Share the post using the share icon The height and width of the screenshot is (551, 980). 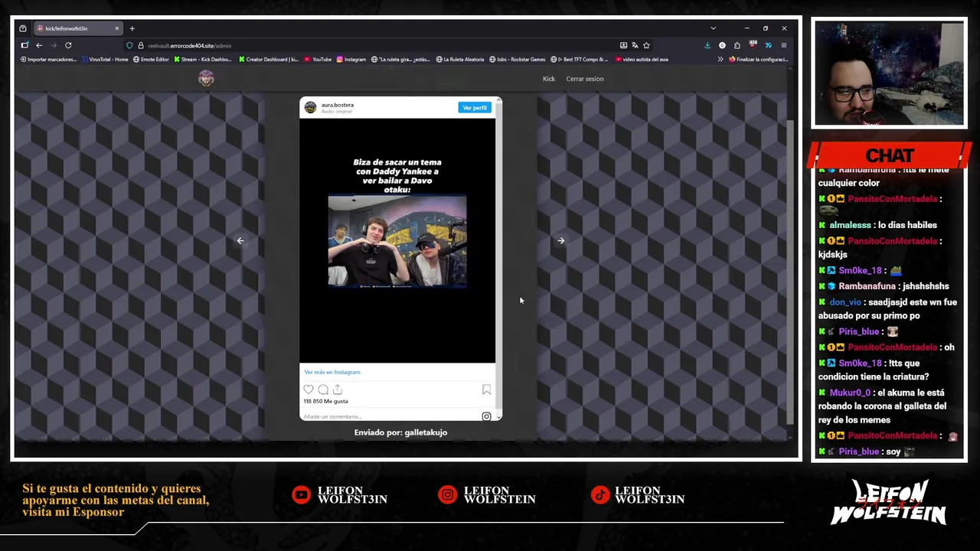338,390
